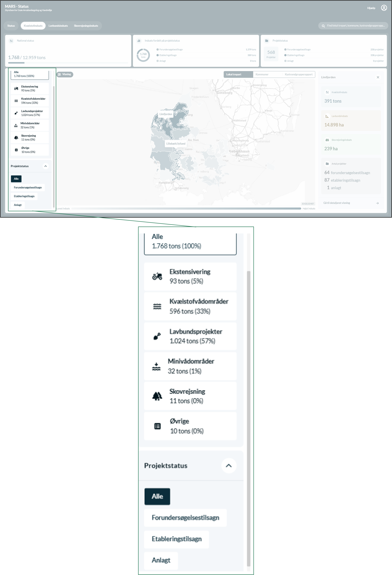This screenshot has width=392, height=575.
Task: Open the Status tab
Action: coord(11,26)
